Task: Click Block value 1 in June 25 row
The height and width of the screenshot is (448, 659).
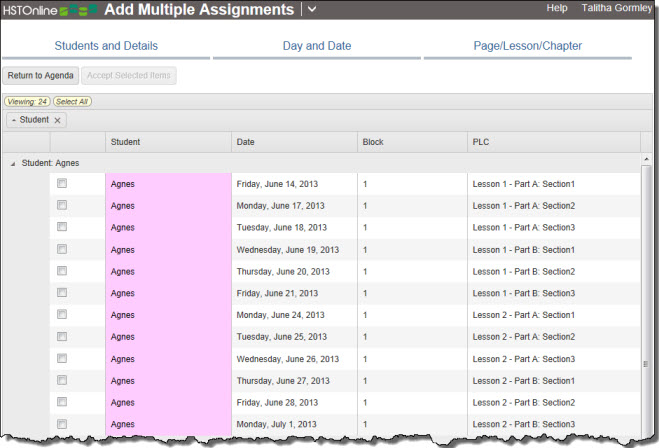Action: [365, 337]
